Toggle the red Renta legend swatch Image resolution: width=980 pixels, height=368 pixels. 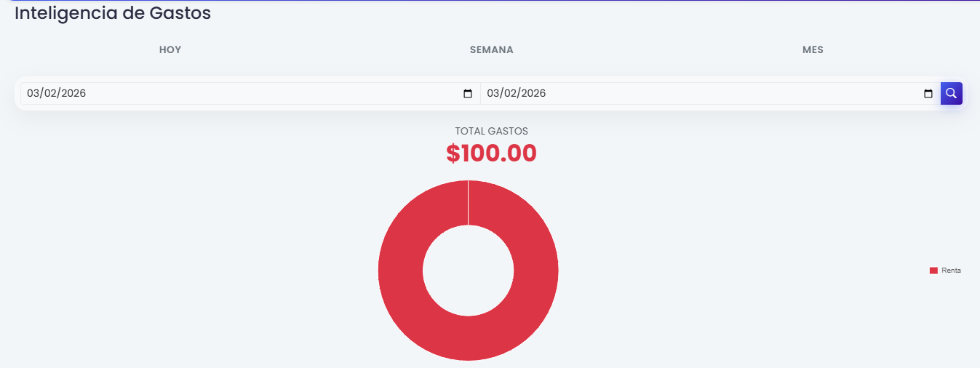[x=933, y=271]
